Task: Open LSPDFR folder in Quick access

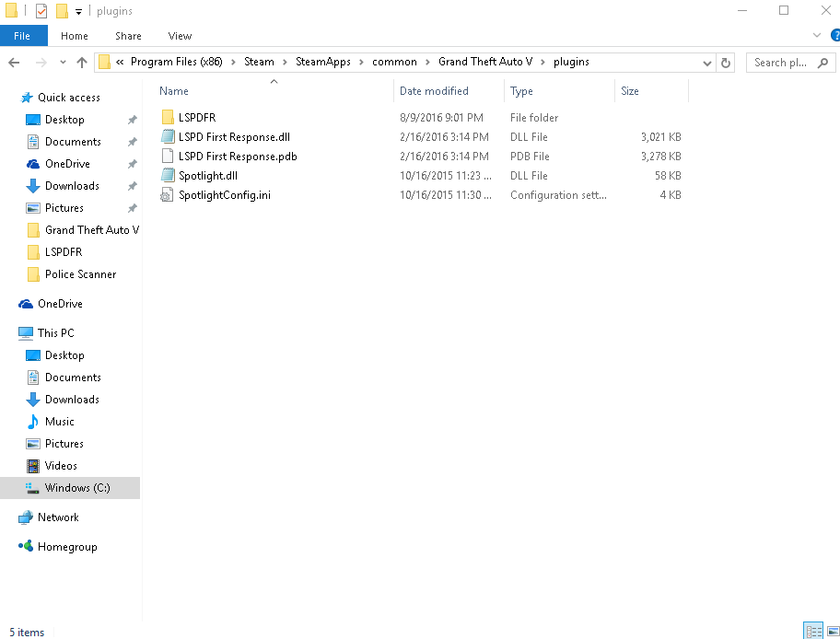Action: coord(64,251)
